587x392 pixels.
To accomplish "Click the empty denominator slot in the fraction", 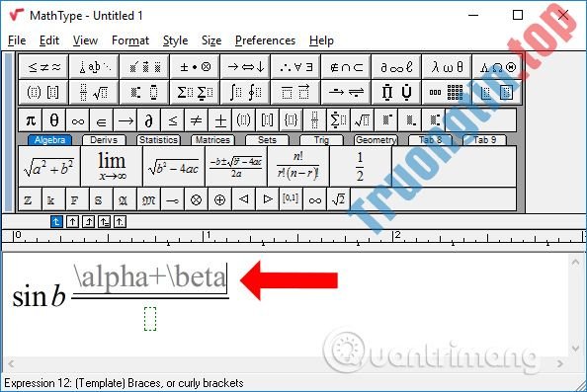I will [150, 319].
